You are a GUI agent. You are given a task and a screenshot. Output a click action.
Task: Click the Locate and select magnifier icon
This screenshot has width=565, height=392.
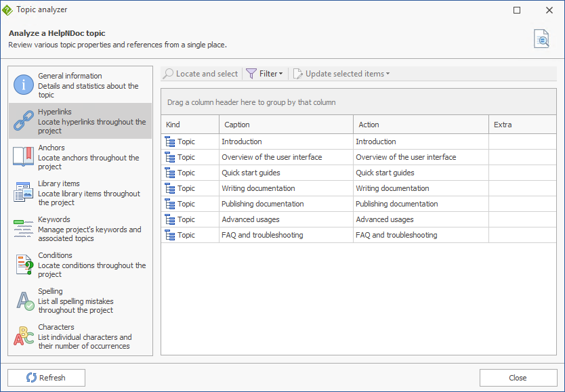(x=168, y=74)
